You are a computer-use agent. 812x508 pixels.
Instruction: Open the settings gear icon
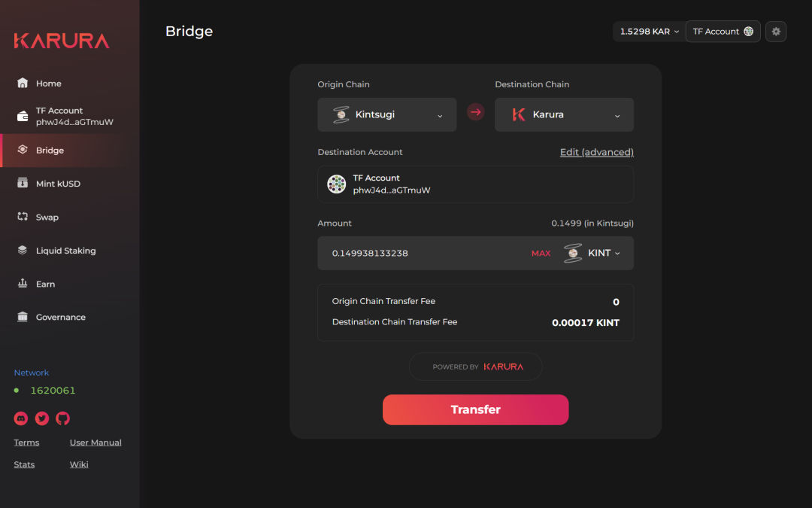(x=776, y=32)
